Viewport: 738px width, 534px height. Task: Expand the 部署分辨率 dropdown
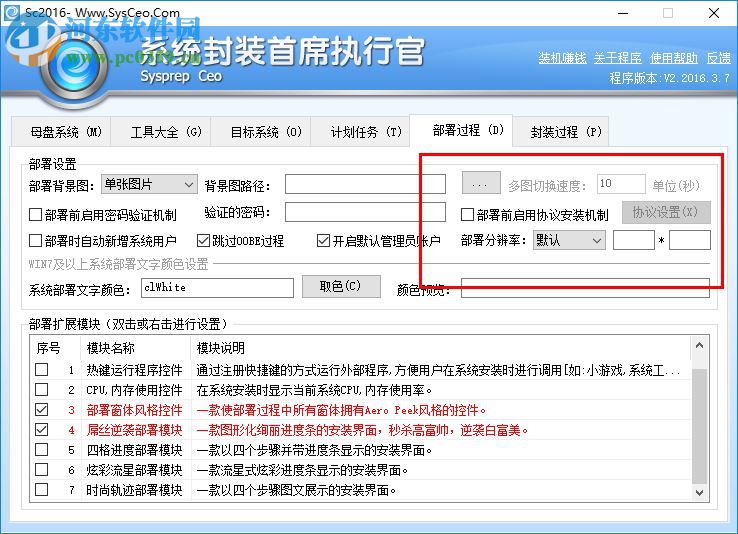tap(569, 240)
